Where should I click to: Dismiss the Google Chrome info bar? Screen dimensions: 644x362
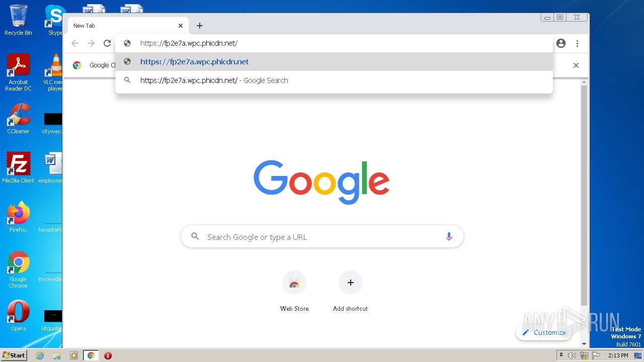576,65
